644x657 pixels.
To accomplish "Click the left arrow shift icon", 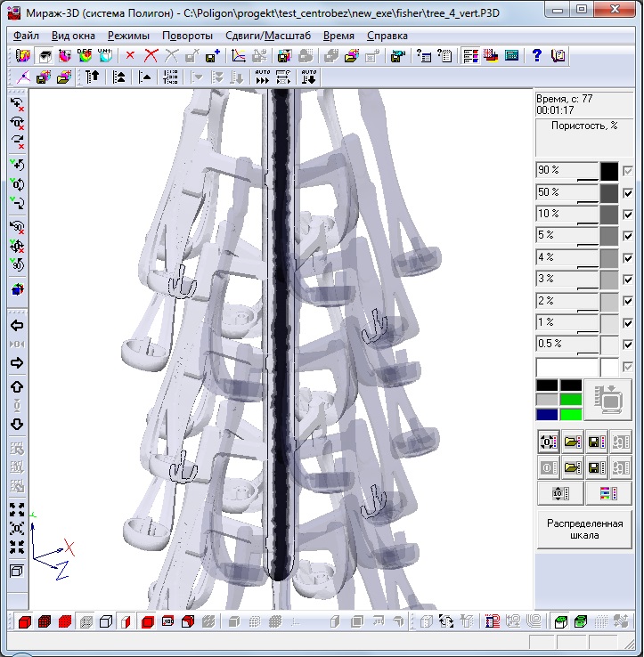I will tap(17, 325).
